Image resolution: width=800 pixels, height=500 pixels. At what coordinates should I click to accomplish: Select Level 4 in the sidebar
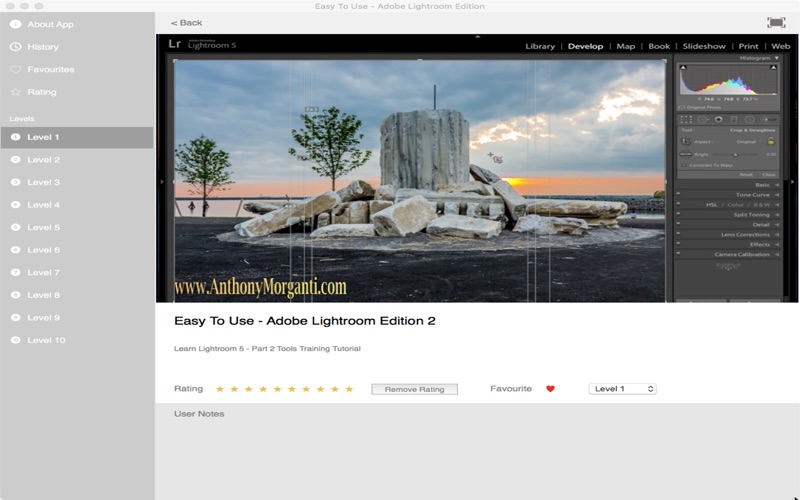[77, 205]
